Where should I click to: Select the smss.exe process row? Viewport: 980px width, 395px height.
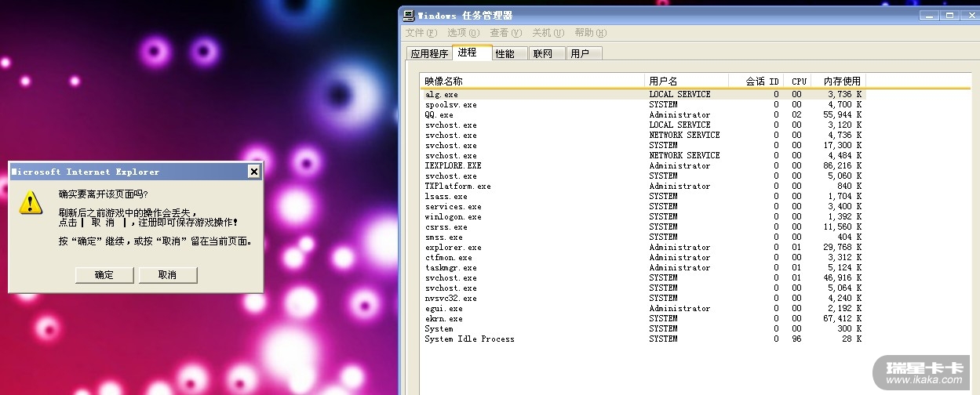click(643, 237)
